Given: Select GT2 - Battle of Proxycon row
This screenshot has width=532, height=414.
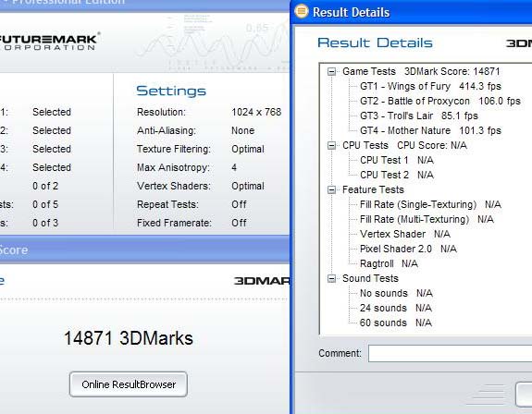Looking at the screenshot, I should 440,101.
